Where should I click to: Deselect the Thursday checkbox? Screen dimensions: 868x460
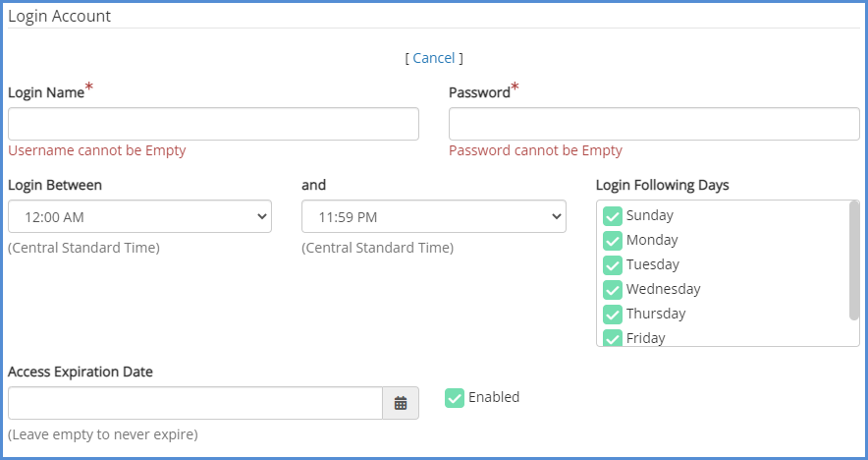613,315
